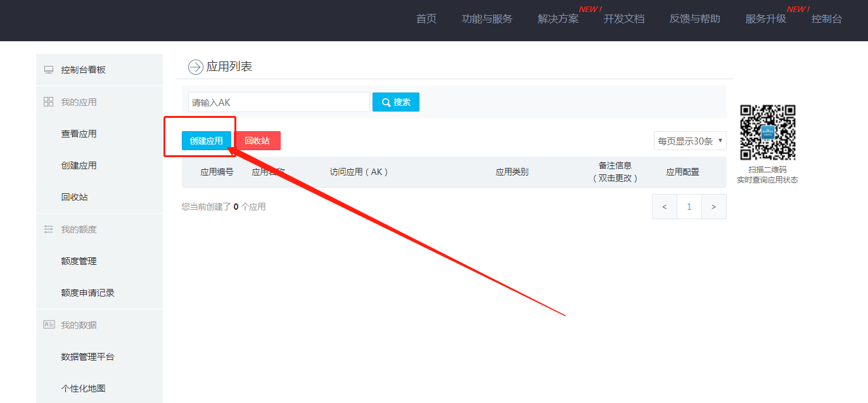
Task: Click the grid icon beside 我的应用
Action: point(48,102)
